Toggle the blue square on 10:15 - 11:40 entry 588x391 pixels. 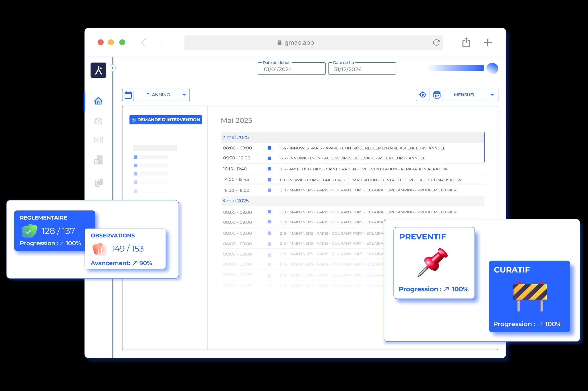[x=269, y=169]
